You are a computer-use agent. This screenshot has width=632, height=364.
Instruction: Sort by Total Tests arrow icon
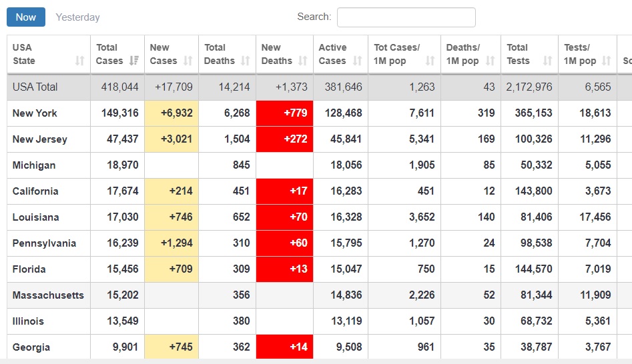(x=548, y=61)
